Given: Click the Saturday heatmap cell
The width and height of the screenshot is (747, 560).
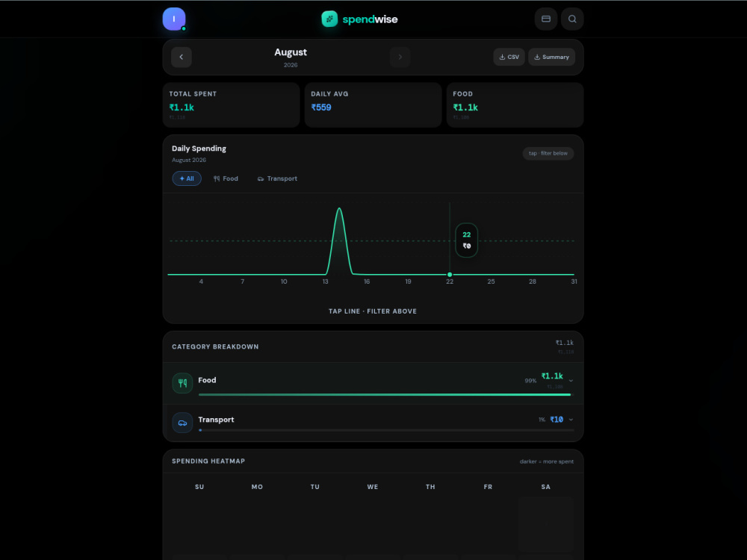Looking at the screenshot, I should coord(546,524).
